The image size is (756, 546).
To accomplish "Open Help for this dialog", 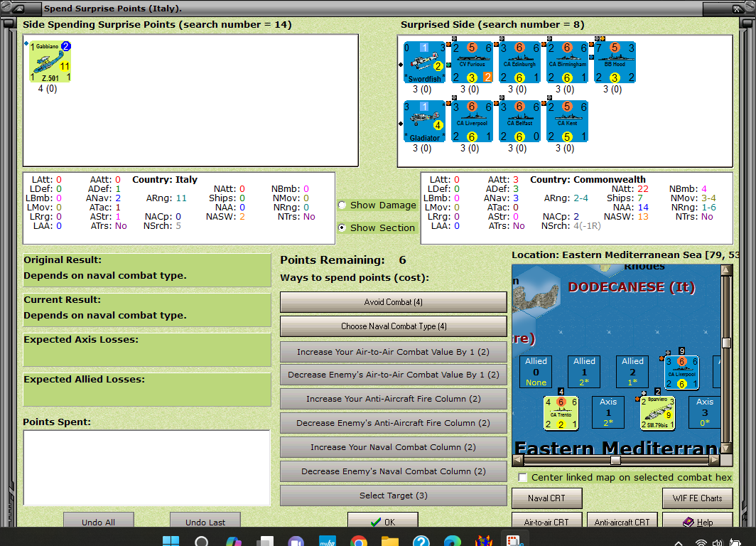I will tap(698, 520).
